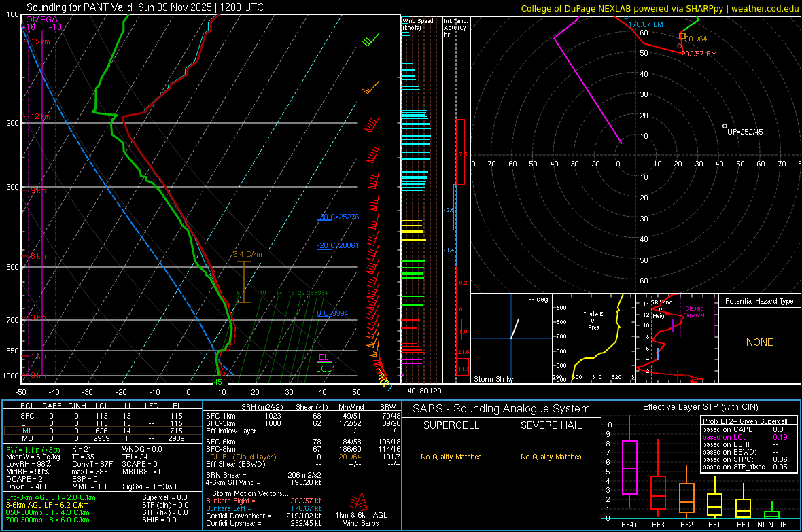Click the Bunkers right-mover circle marker
The width and height of the screenshot is (802, 532).
point(680,46)
